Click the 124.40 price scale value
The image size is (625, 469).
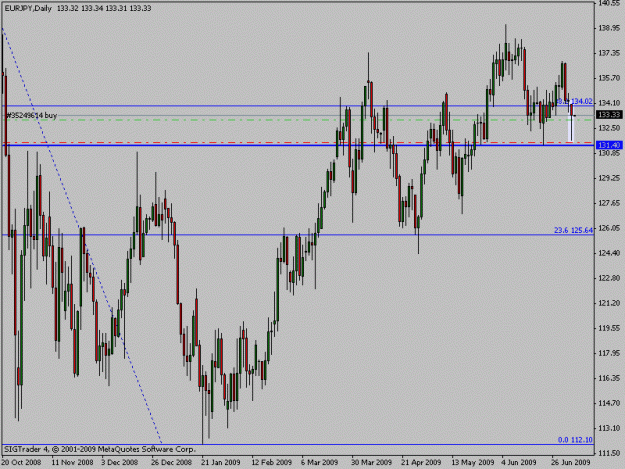pyautogui.click(x=609, y=253)
